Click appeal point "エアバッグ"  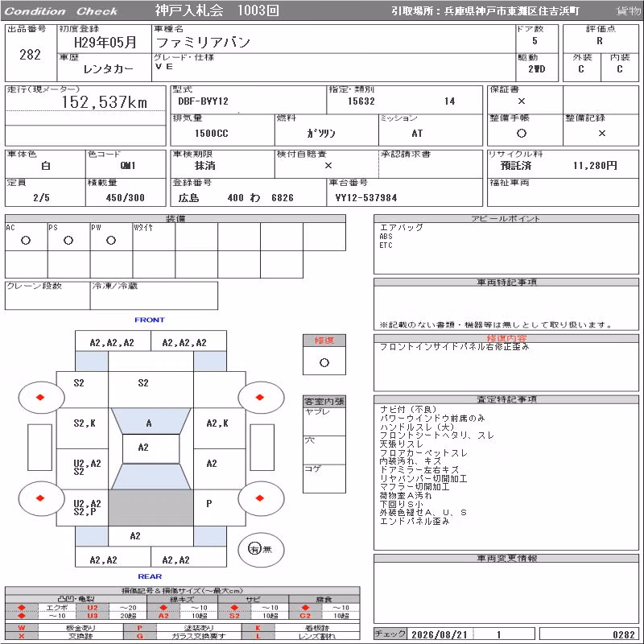coord(401,227)
